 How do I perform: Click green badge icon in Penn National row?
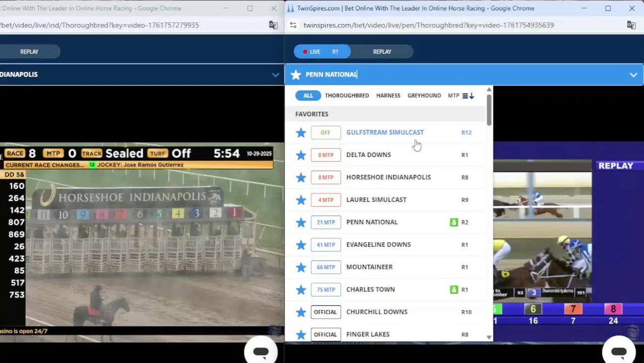[454, 222]
